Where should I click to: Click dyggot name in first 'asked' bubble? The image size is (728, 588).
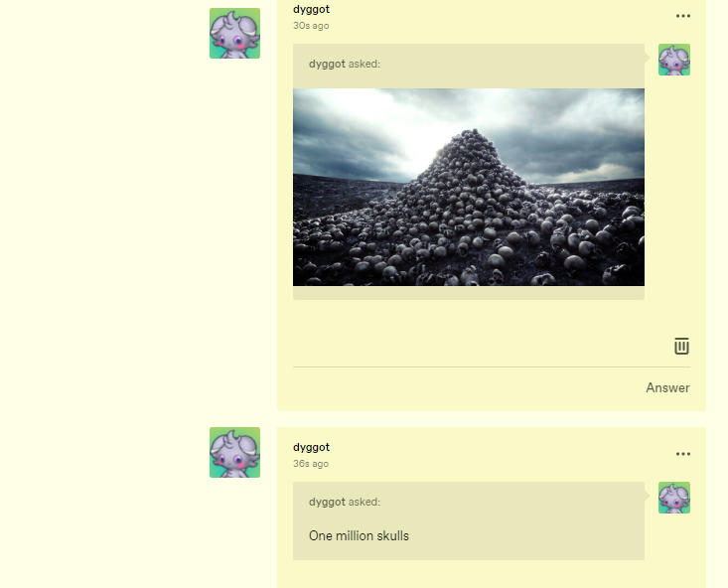pyautogui.click(x=327, y=64)
